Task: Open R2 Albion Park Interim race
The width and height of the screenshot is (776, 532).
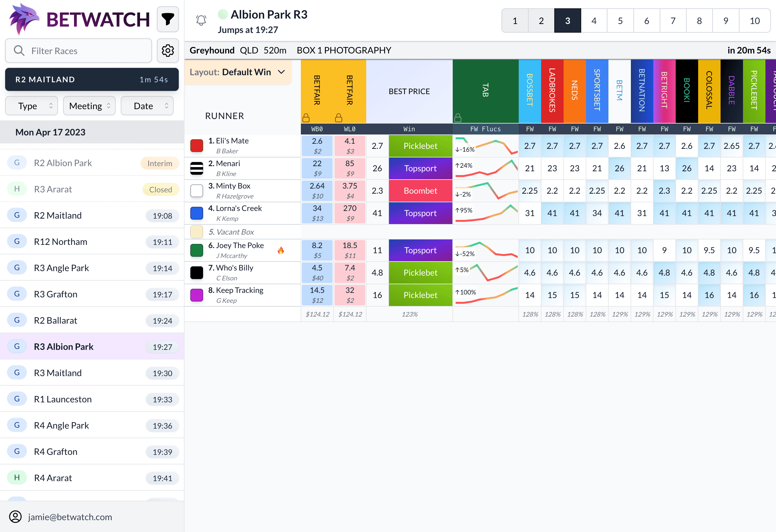Action: pos(92,163)
